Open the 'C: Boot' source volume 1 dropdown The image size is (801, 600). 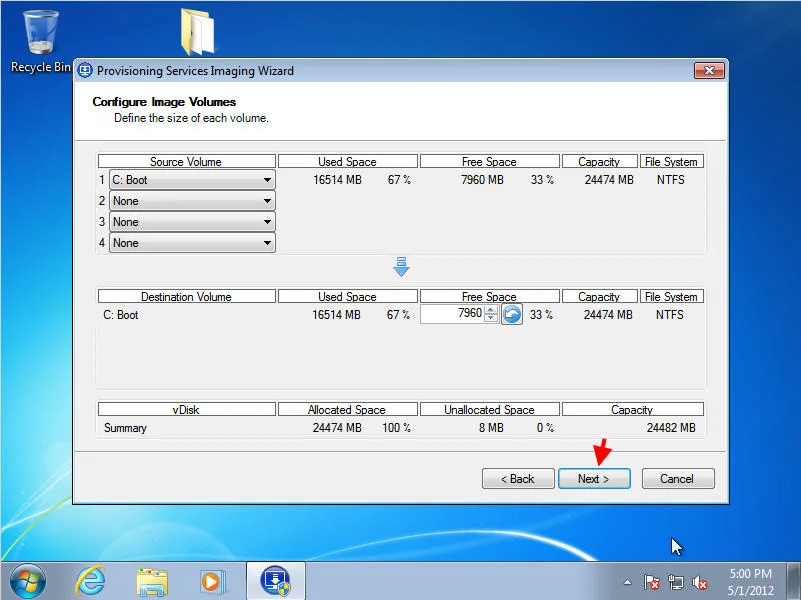tap(192, 180)
